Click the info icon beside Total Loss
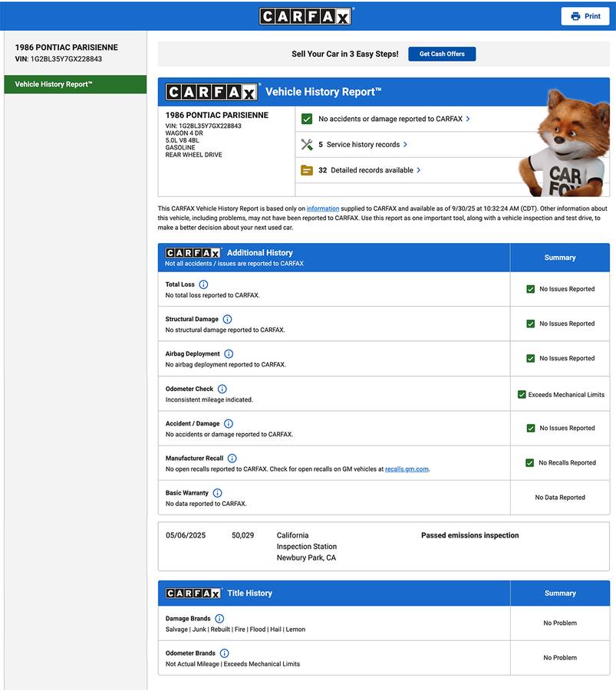616x690 pixels. [203, 284]
